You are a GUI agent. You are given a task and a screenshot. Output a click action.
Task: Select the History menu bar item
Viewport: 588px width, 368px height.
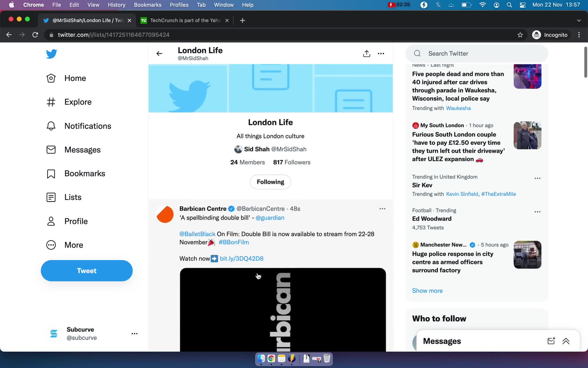point(116,5)
